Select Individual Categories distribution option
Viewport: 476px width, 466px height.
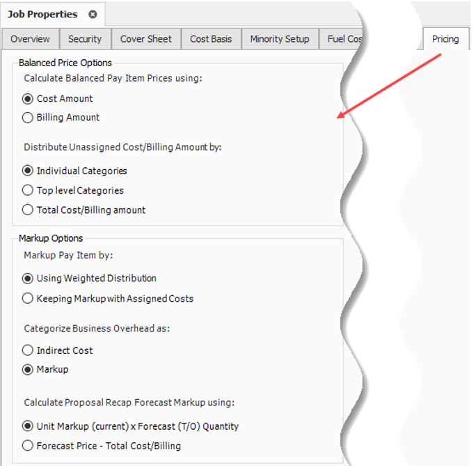click(x=28, y=171)
